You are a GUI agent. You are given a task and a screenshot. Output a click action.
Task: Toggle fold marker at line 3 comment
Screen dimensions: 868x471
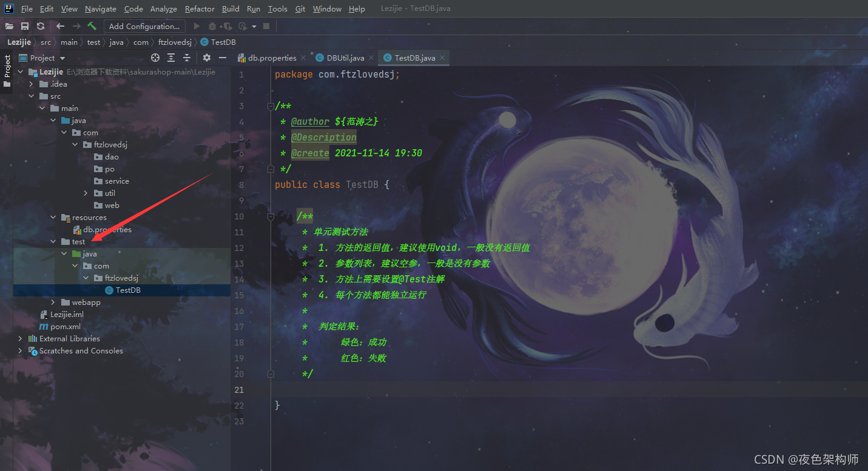pos(271,106)
